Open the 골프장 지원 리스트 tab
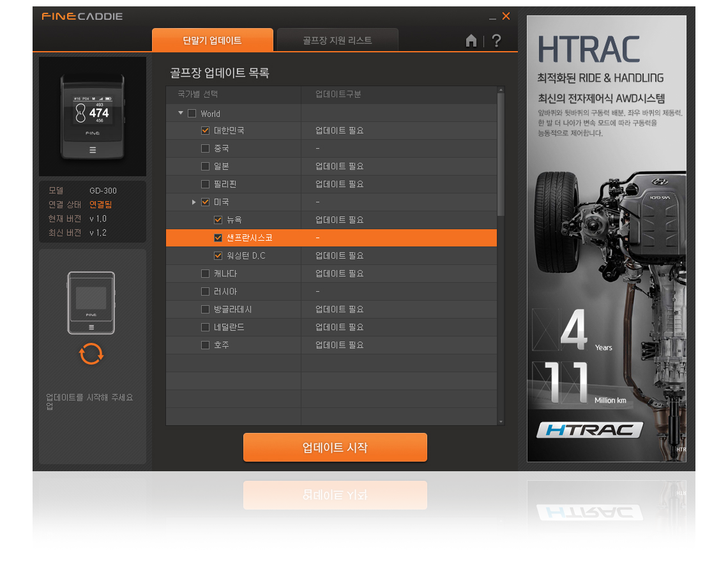 click(338, 40)
